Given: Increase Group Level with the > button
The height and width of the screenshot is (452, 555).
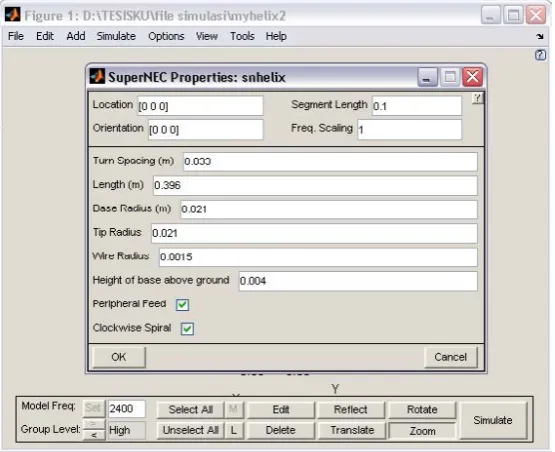Looking at the screenshot, I should pos(94,424).
